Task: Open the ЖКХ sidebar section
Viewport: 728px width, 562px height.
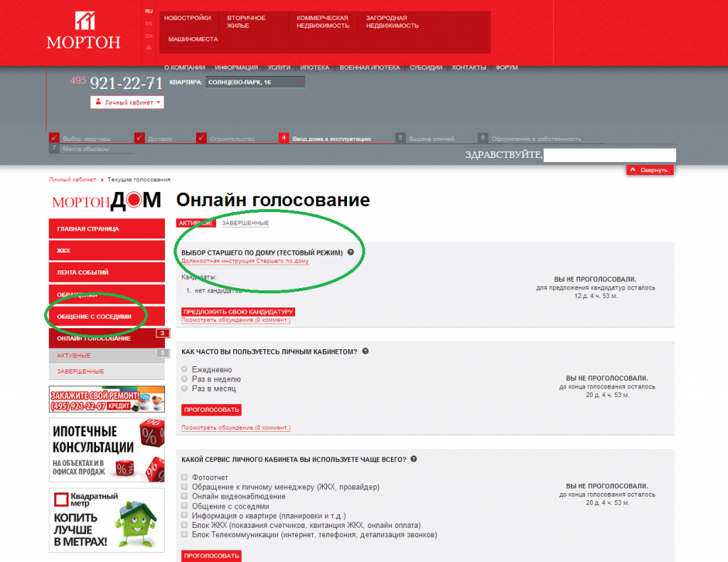Action: tap(107, 250)
